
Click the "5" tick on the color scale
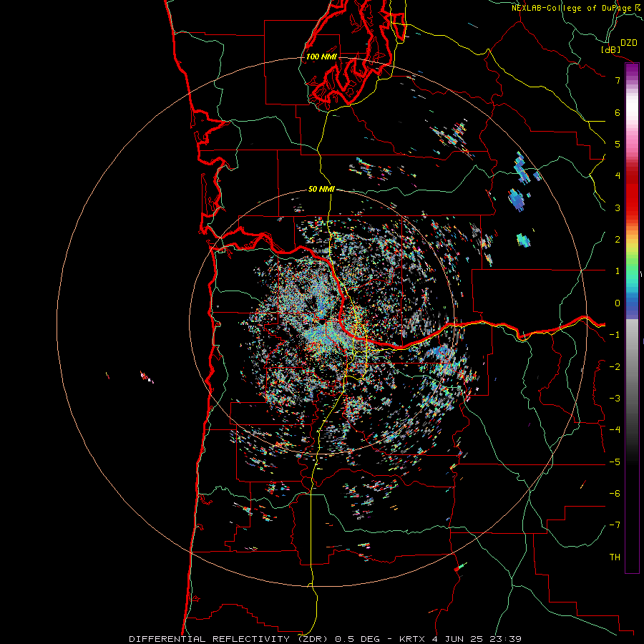coord(618,144)
